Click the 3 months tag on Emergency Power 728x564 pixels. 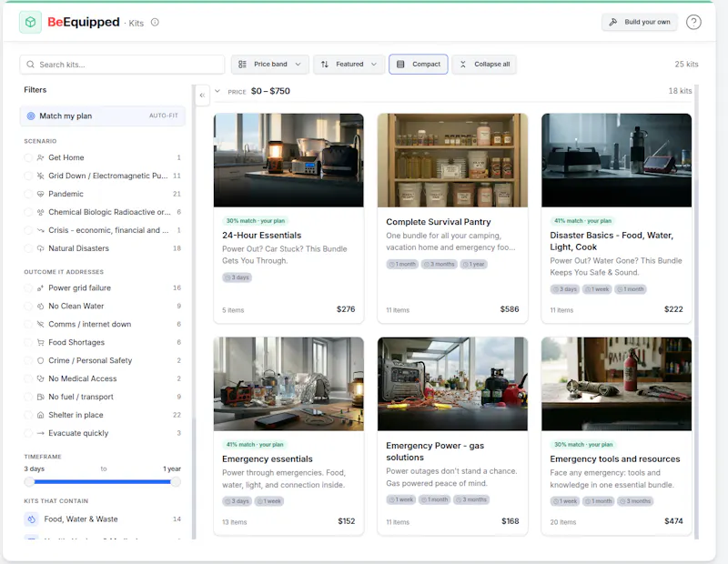(471, 500)
